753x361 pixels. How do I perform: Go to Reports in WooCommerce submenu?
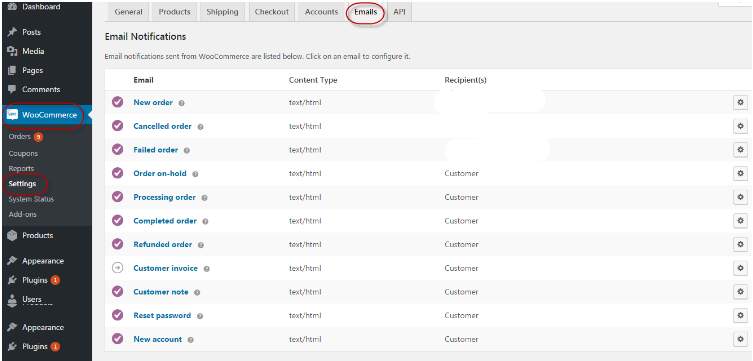(21, 168)
